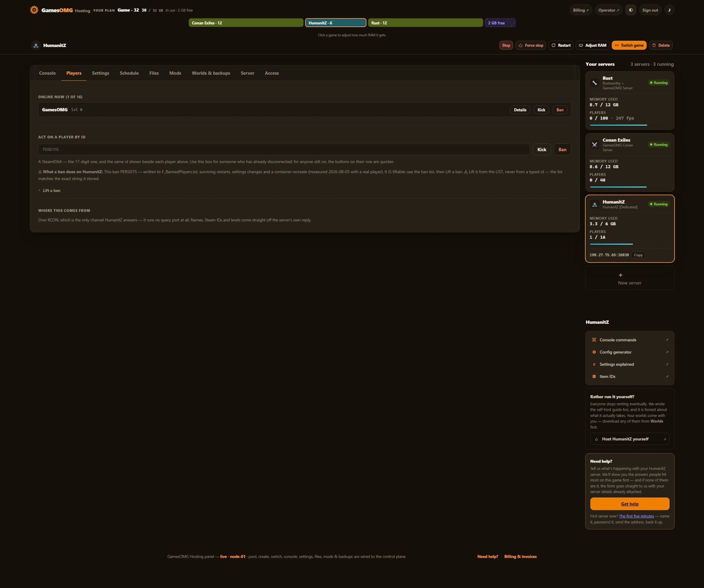Open the Schedule tab
The height and width of the screenshot is (588, 704).
129,73
